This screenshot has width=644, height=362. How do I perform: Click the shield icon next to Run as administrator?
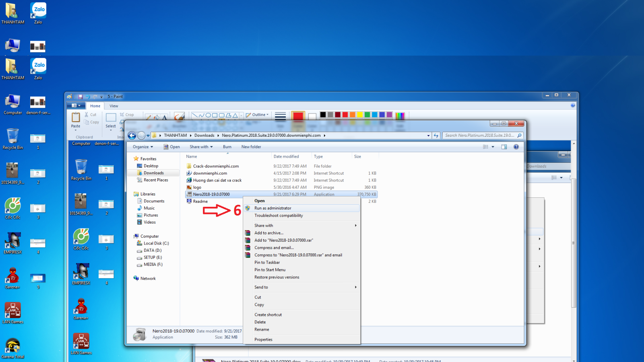pos(248,208)
